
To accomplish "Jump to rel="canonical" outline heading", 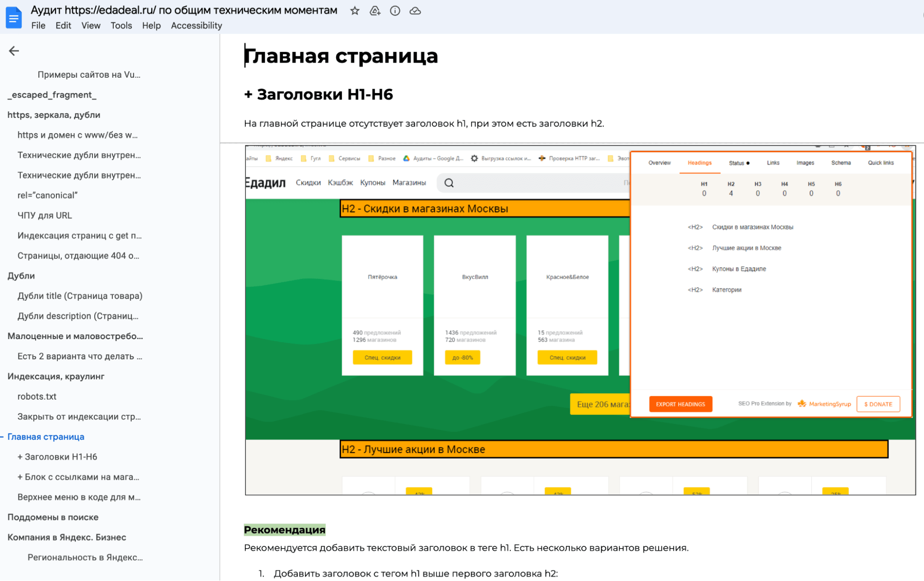I will tap(48, 195).
